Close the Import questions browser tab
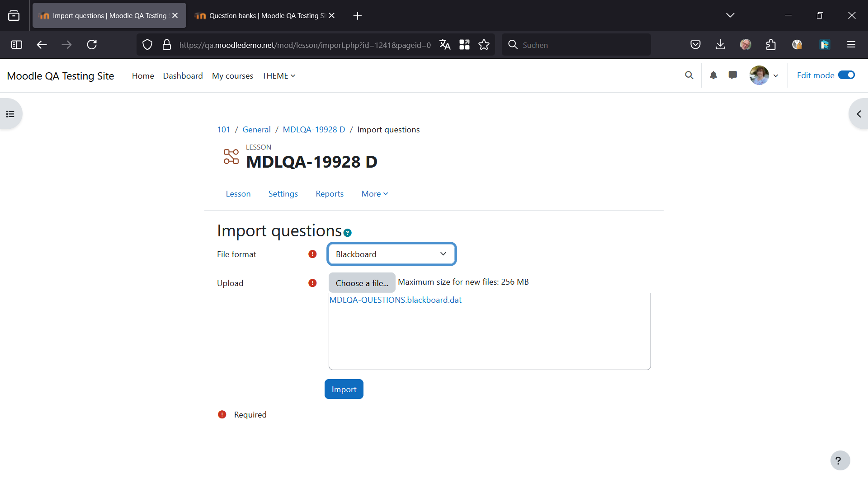868x488 pixels. tap(175, 16)
